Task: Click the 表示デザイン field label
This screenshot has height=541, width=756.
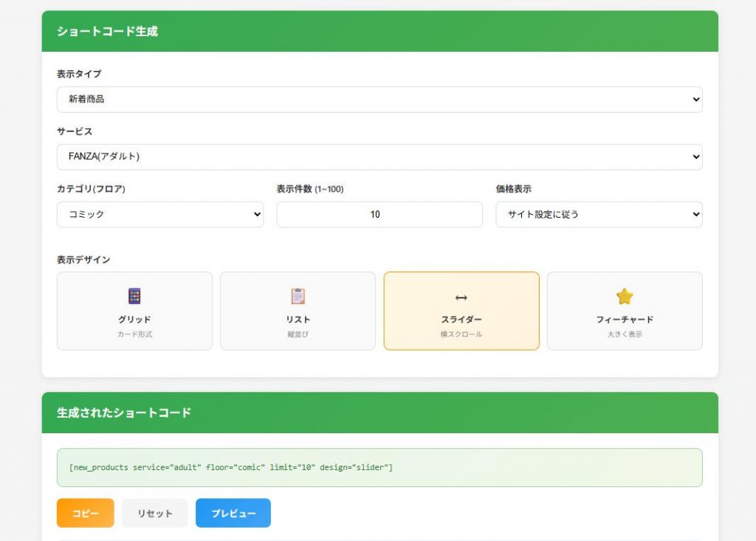Action: point(83,260)
